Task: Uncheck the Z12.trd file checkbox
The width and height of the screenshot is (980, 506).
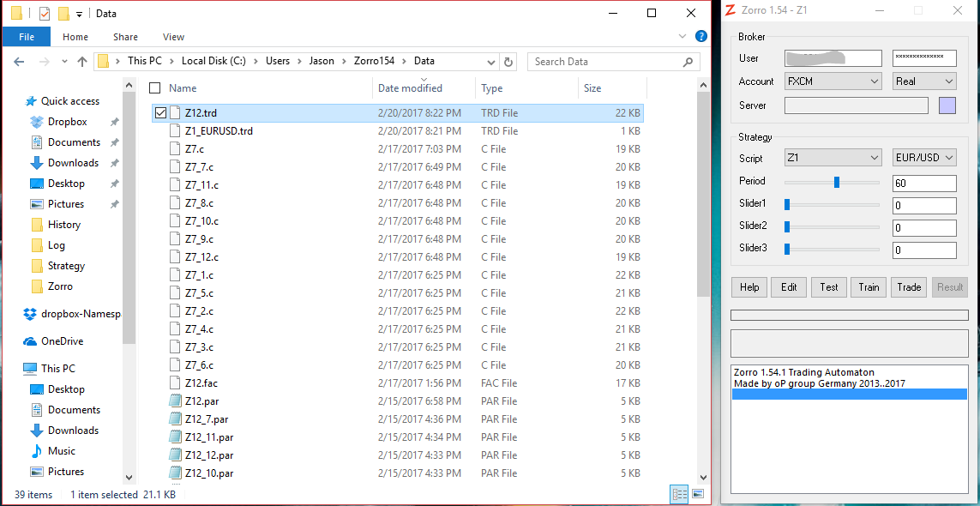Action: (160, 112)
